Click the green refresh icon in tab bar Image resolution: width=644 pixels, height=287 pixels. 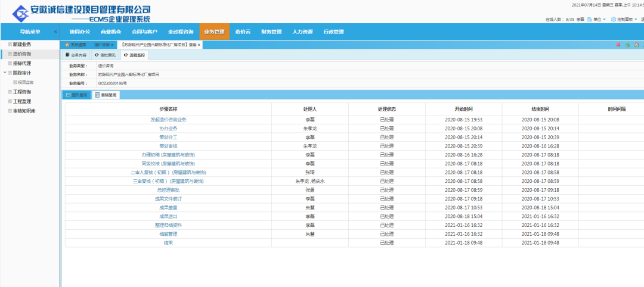coord(627,45)
